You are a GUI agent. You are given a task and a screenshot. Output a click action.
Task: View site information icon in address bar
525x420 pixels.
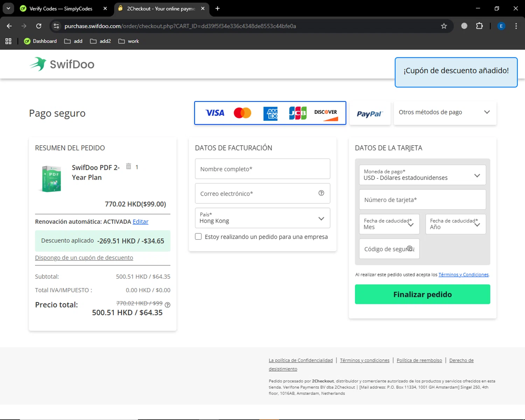[x=56, y=26]
